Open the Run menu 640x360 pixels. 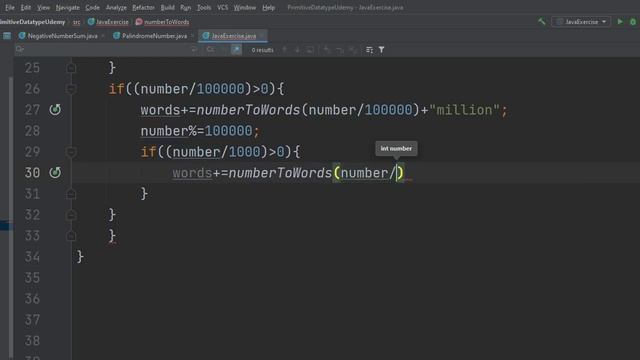(185, 7)
